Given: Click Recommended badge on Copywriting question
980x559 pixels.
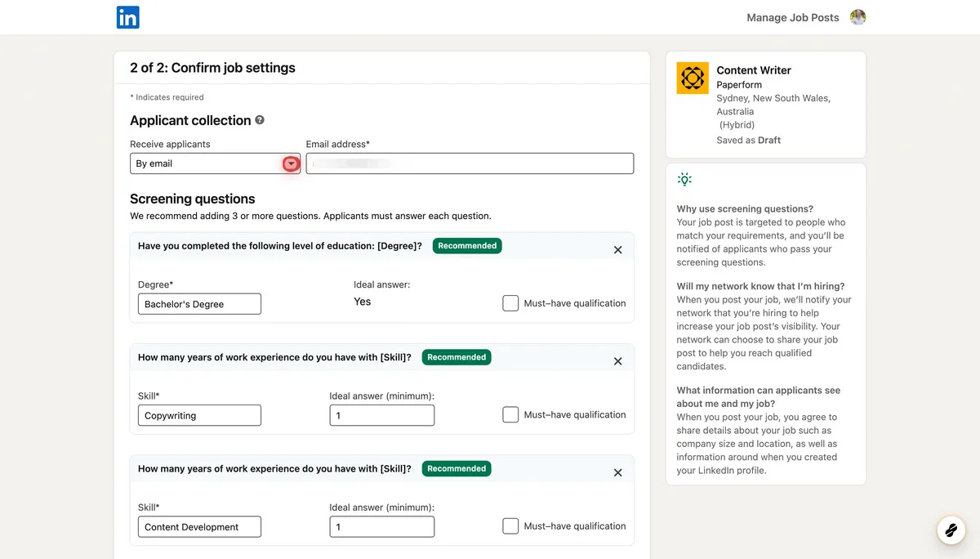Looking at the screenshot, I should click(457, 357).
